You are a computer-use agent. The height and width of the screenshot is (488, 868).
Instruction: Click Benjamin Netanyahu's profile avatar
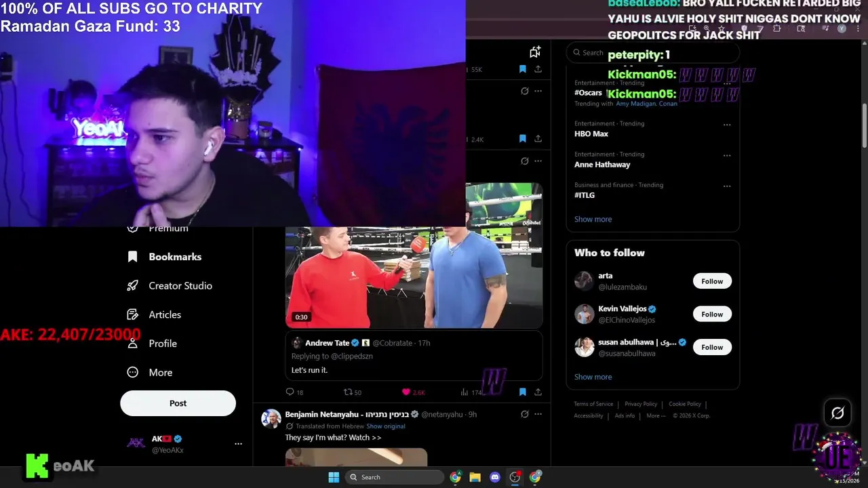(271, 419)
